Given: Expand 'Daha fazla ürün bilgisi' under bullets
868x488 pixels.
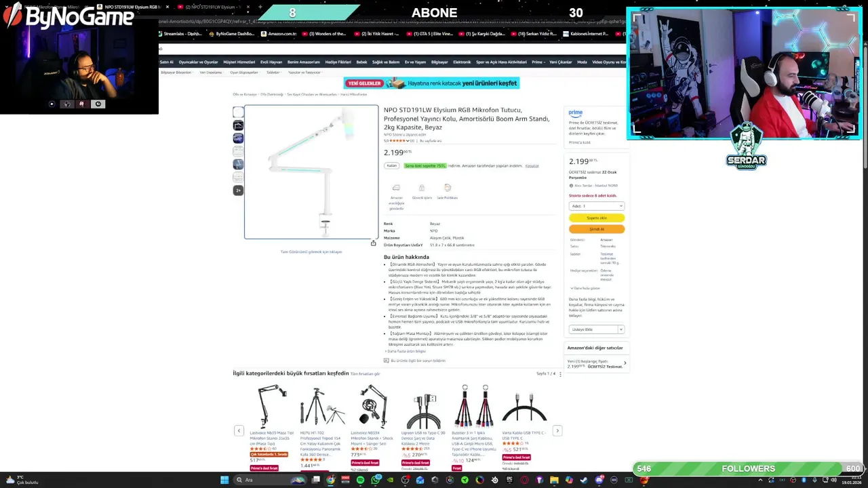Looking at the screenshot, I should (x=406, y=351).
